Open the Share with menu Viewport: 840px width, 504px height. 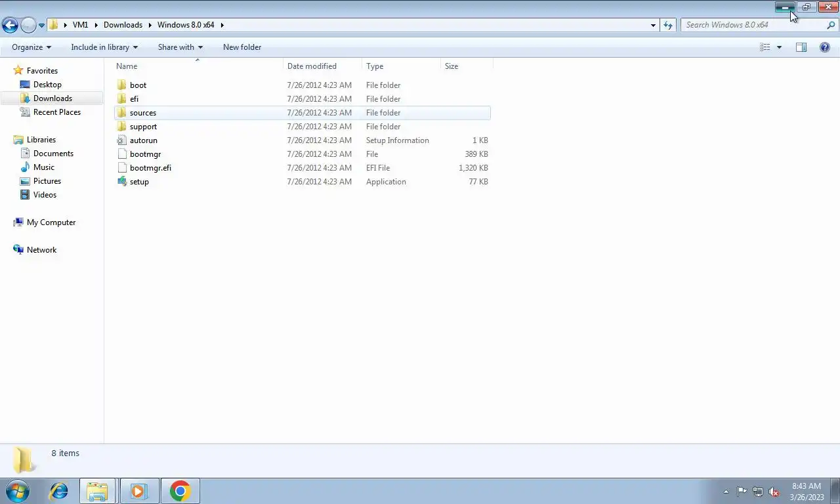[180, 47]
